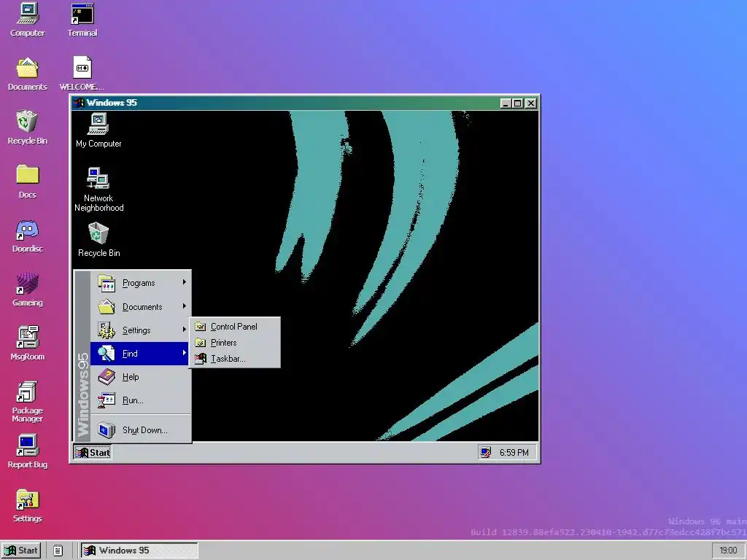Choose Shut Down... from the Start menu
The height and width of the screenshot is (560, 747).
[x=141, y=430]
